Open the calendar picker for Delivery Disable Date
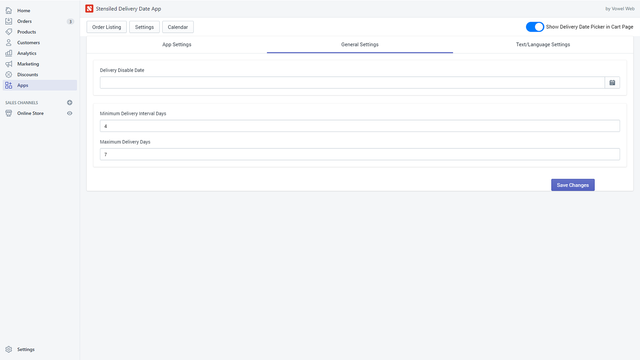The height and width of the screenshot is (360, 640). (x=612, y=82)
